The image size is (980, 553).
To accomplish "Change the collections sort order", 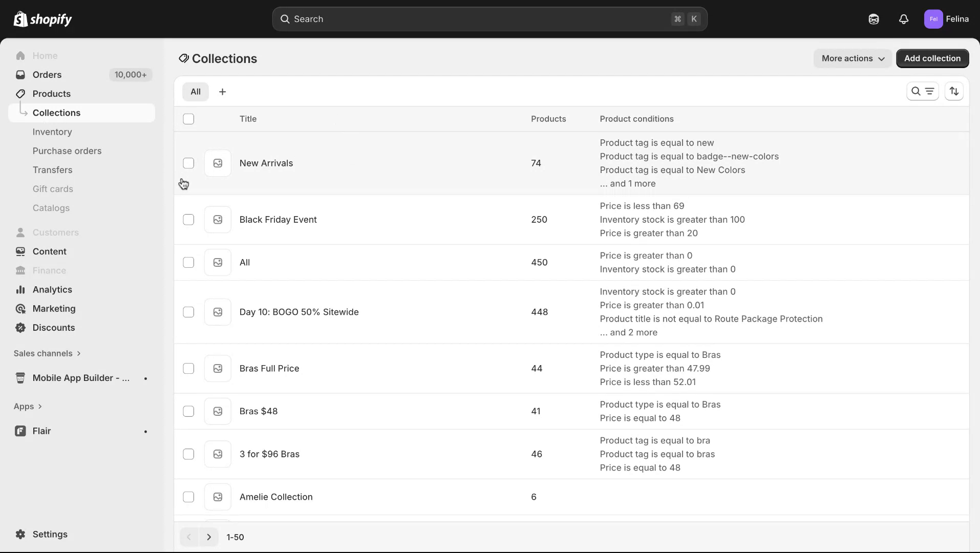I will tap(954, 91).
